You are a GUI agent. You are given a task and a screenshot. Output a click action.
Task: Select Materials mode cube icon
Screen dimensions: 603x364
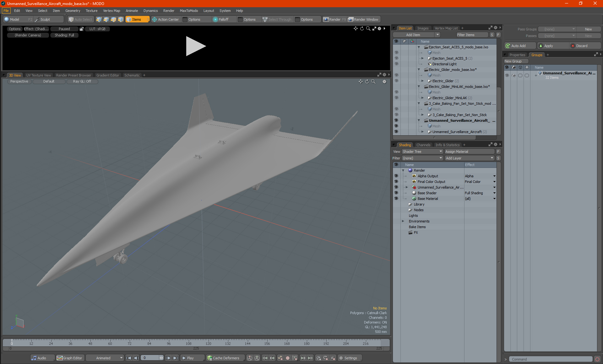click(121, 19)
